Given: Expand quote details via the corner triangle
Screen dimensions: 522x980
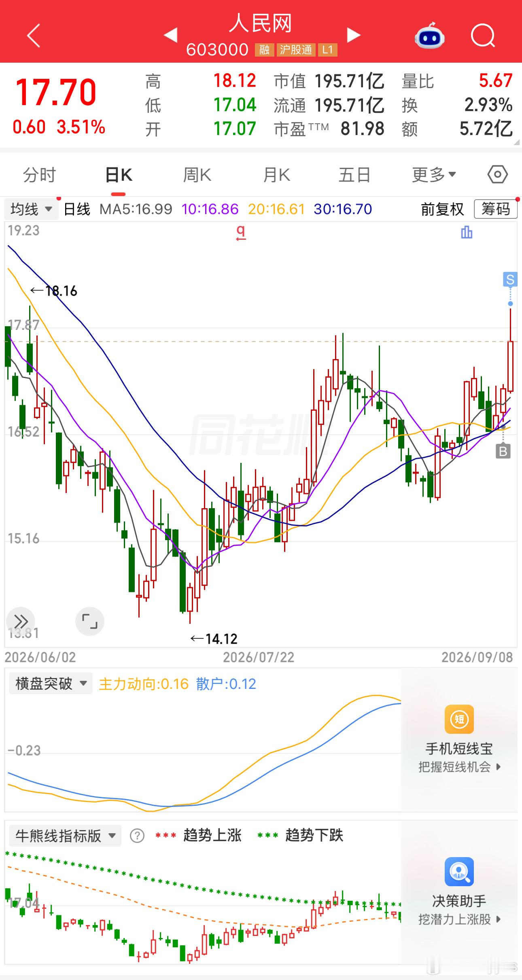Looking at the screenshot, I should tap(516, 143).
